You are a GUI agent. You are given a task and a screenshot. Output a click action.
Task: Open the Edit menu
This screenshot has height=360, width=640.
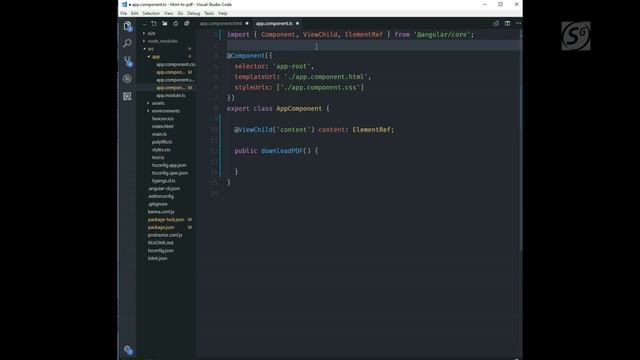coord(134,13)
